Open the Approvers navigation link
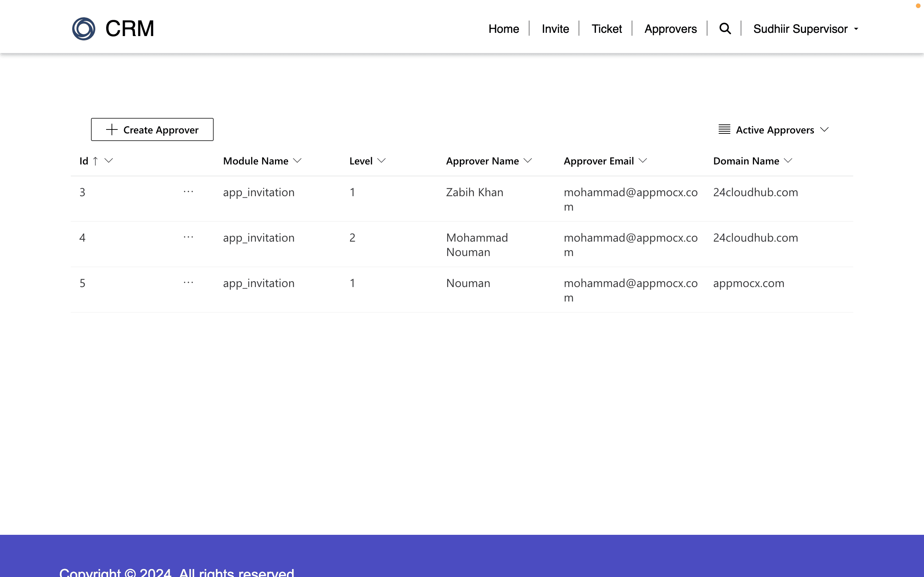The width and height of the screenshot is (924, 577). coord(670,28)
